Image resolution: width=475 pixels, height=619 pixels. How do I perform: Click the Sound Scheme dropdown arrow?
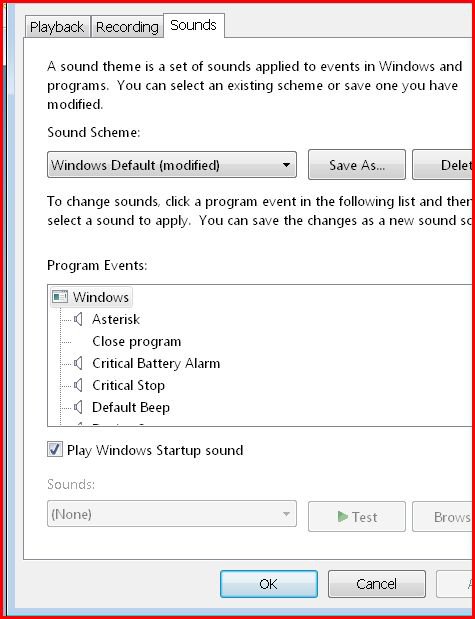[287, 165]
